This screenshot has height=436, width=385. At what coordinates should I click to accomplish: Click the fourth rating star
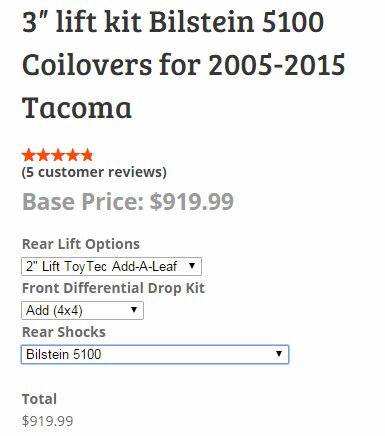coord(72,155)
